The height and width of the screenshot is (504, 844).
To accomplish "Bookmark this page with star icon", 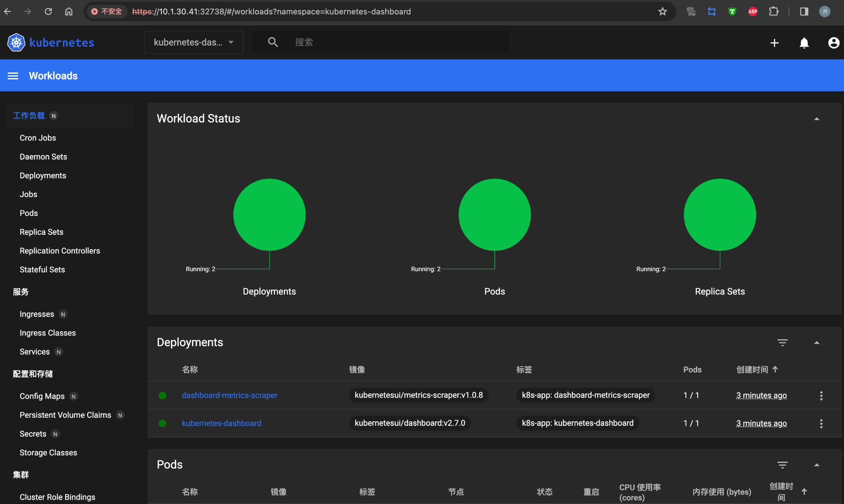I will tap(663, 11).
